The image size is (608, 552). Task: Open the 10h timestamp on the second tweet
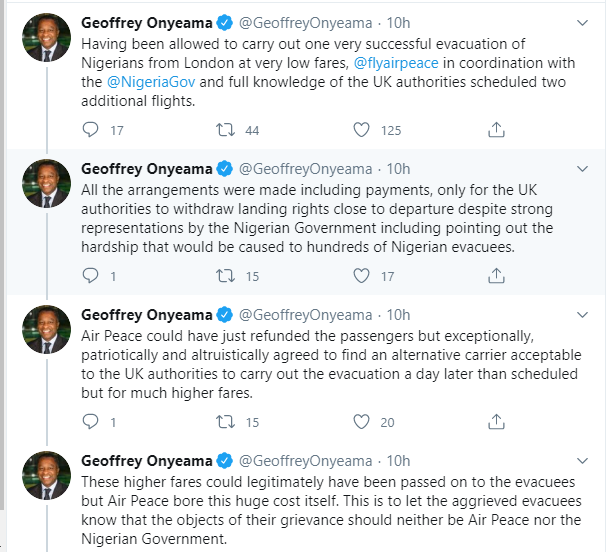(398, 168)
